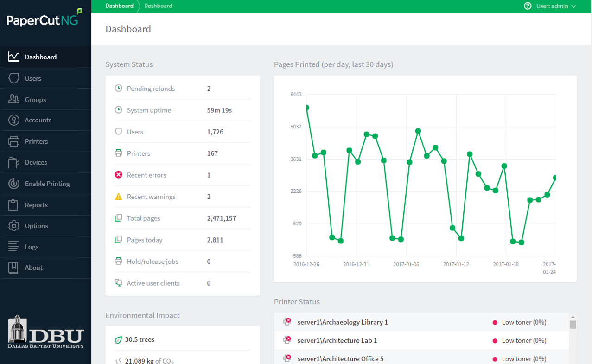Select the Devices icon in sidebar
Viewport: 592px width, 364px height.
(x=14, y=162)
